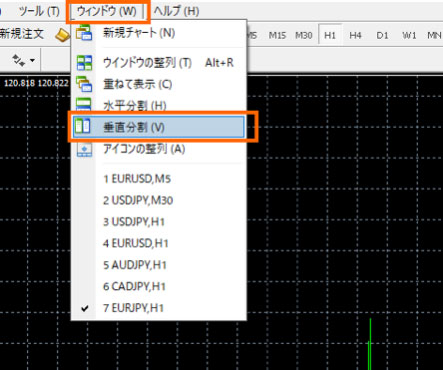The width and height of the screenshot is (443, 370).
Task: Open the ツール (T) menu
Action: pos(39,11)
